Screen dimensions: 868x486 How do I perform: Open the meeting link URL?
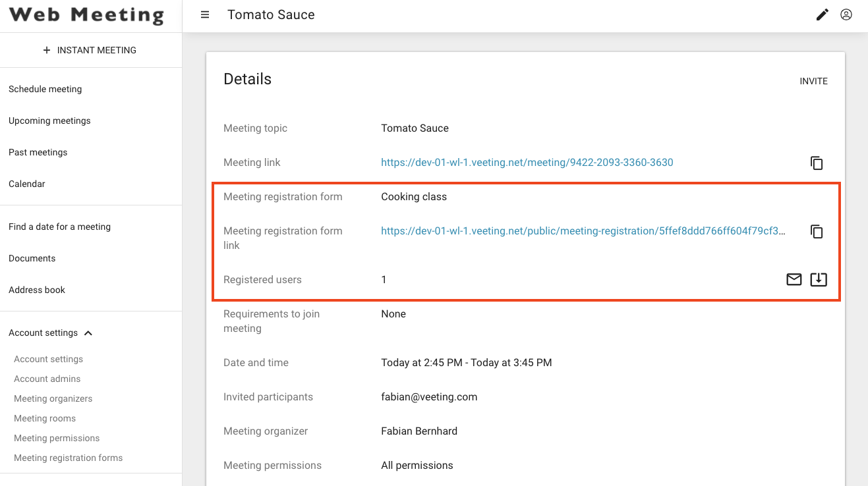527,163
